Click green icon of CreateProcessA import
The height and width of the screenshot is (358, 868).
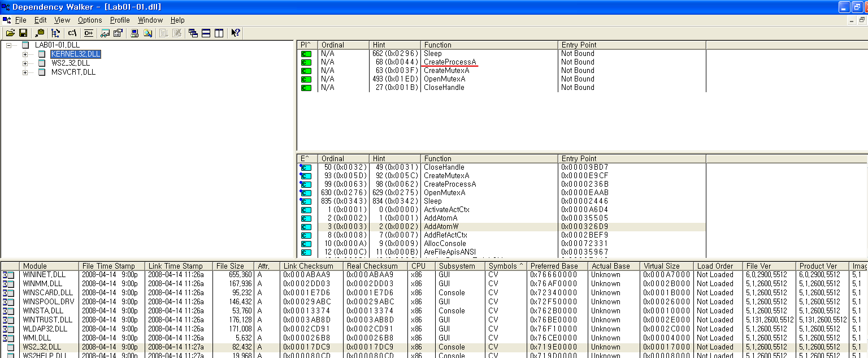[306, 62]
